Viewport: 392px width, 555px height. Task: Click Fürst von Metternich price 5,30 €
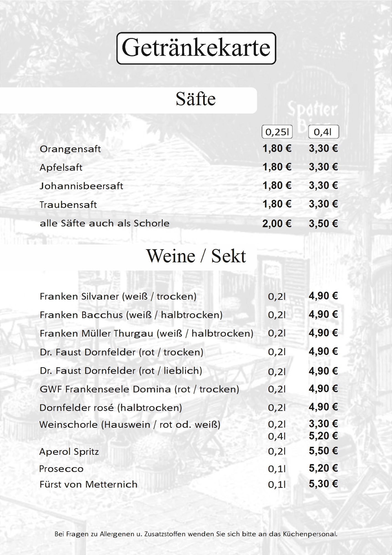(x=324, y=484)
